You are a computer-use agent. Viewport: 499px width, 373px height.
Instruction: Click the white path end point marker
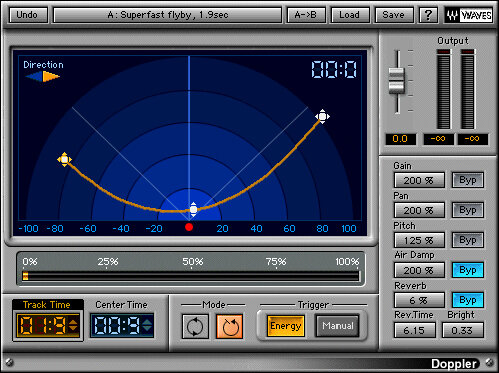point(322,116)
